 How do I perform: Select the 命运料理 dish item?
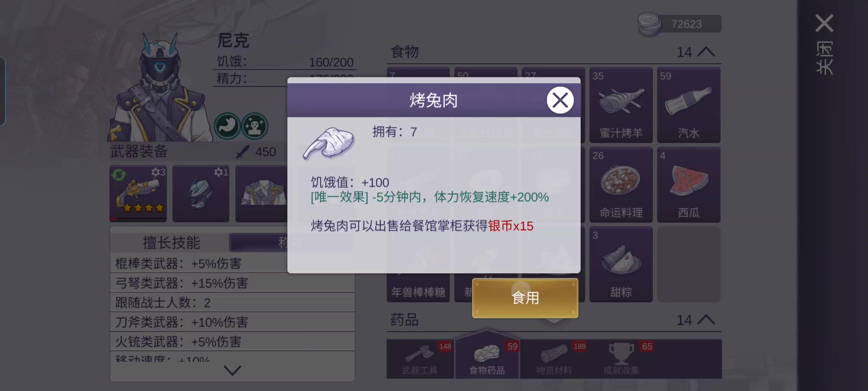(x=621, y=185)
